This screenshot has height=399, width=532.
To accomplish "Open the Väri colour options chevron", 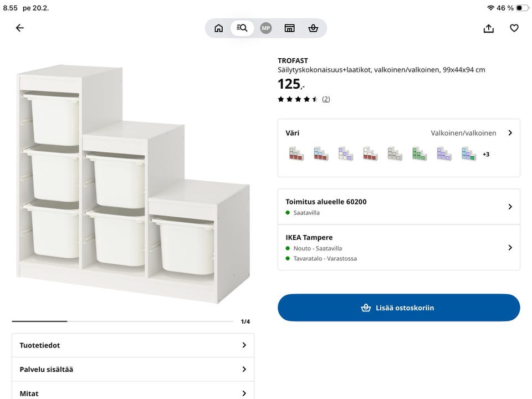I will click(x=510, y=133).
